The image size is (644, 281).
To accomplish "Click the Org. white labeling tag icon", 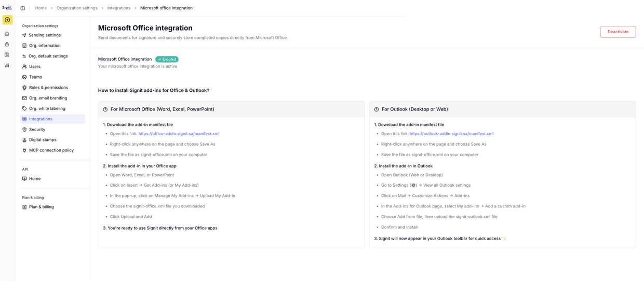I will (x=24, y=108).
